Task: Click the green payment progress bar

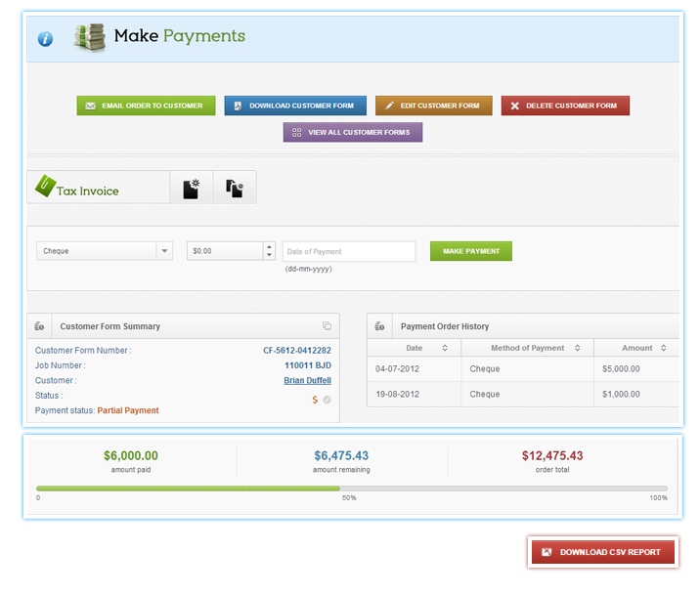Action: click(188, 488)
